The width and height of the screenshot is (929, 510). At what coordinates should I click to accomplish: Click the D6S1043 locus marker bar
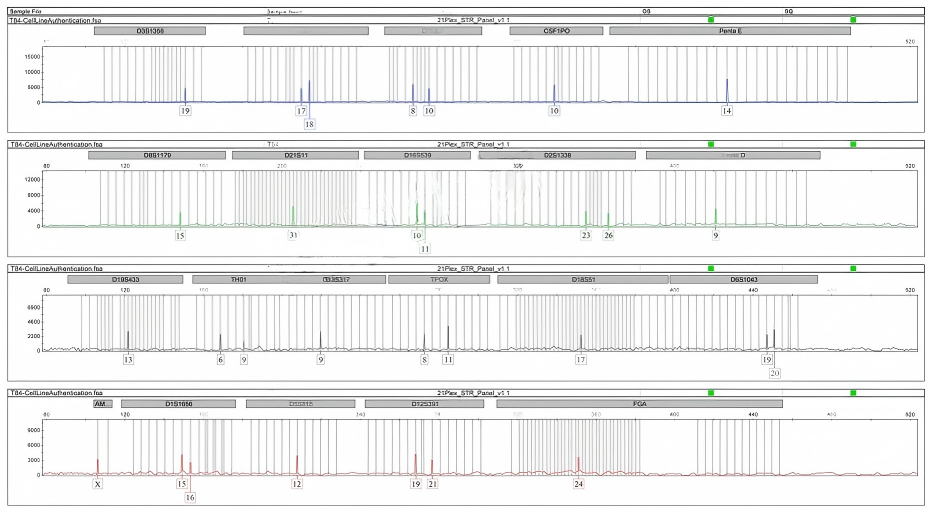(x=744, y=280)
